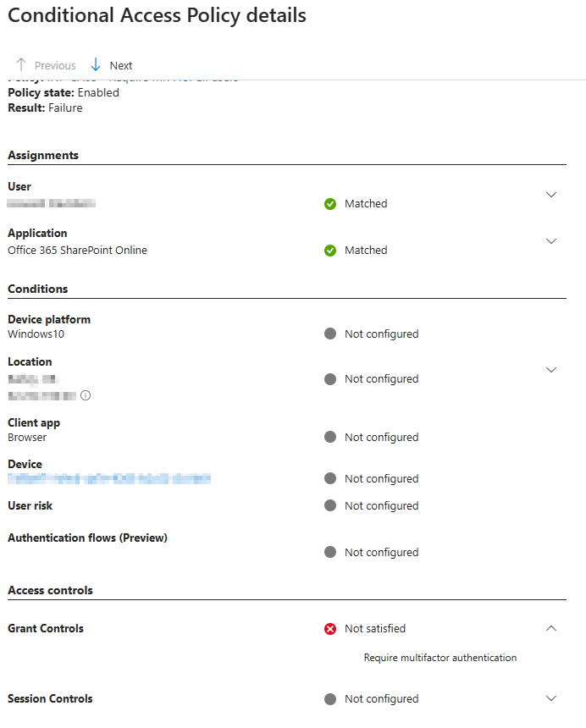Click gray status dot for User risk
The height and width of the screenshot is (728, 586).
click(x=330, y=505)
